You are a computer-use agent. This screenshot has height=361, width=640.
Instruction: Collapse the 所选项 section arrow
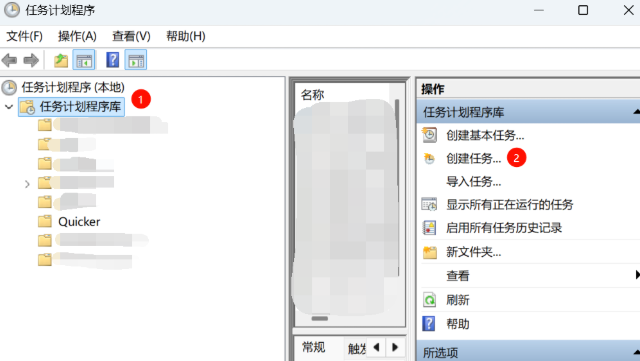(637, 352)
